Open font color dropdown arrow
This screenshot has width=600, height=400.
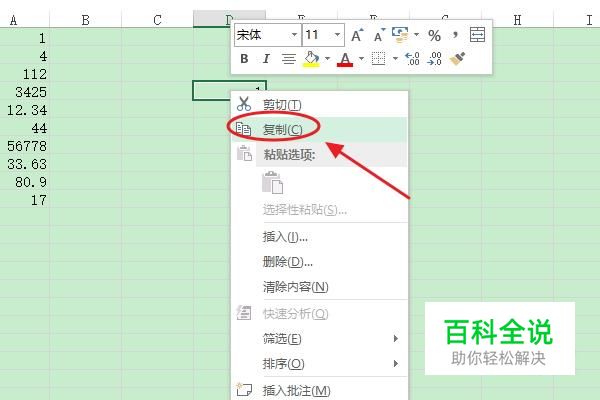coord(361,59)
